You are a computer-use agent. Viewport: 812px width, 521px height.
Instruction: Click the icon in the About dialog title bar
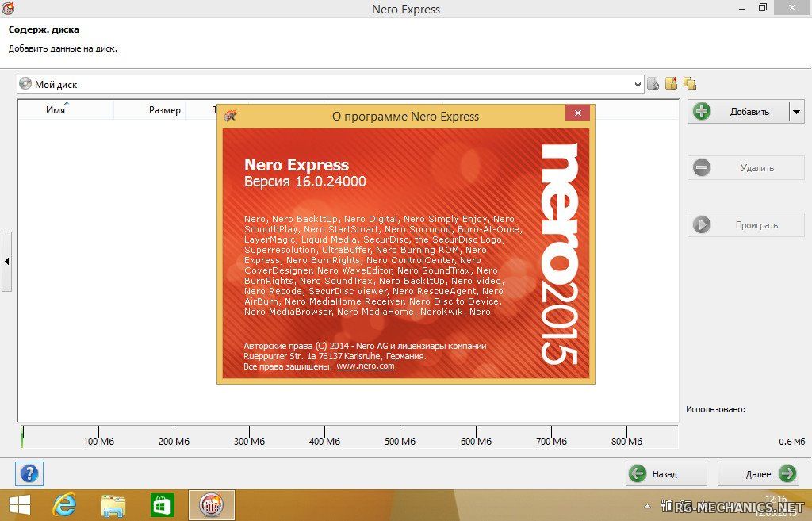click(x=231, y=116)
